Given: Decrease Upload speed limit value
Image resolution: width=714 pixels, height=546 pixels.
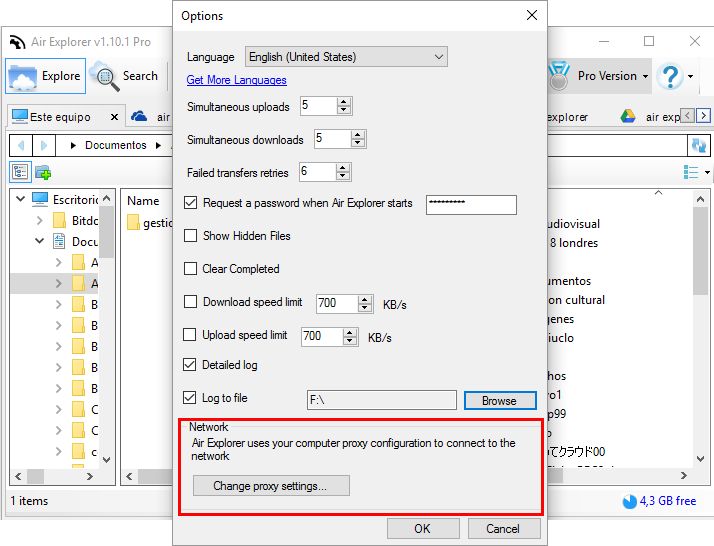Looking at the screenshot, I should 349,341.
